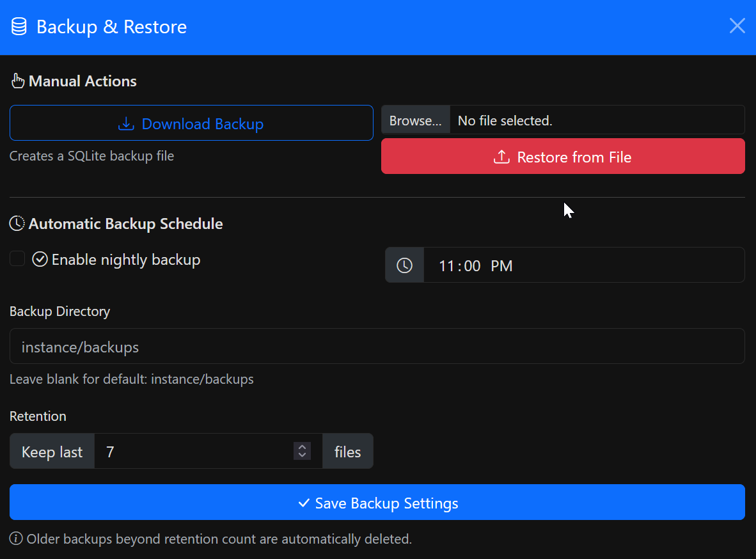Click the clock icon in the time field

pos(404,265)
